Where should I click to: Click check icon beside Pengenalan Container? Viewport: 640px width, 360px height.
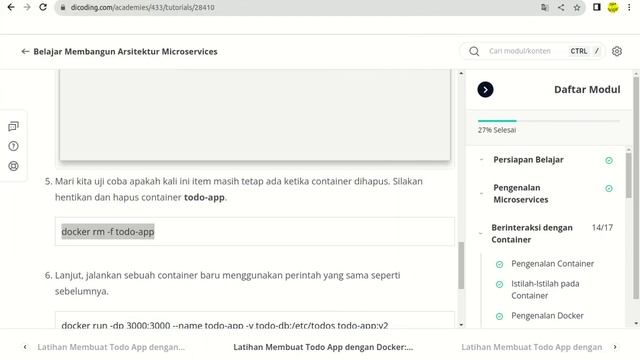pyautogui.click(x=499, y=264)
